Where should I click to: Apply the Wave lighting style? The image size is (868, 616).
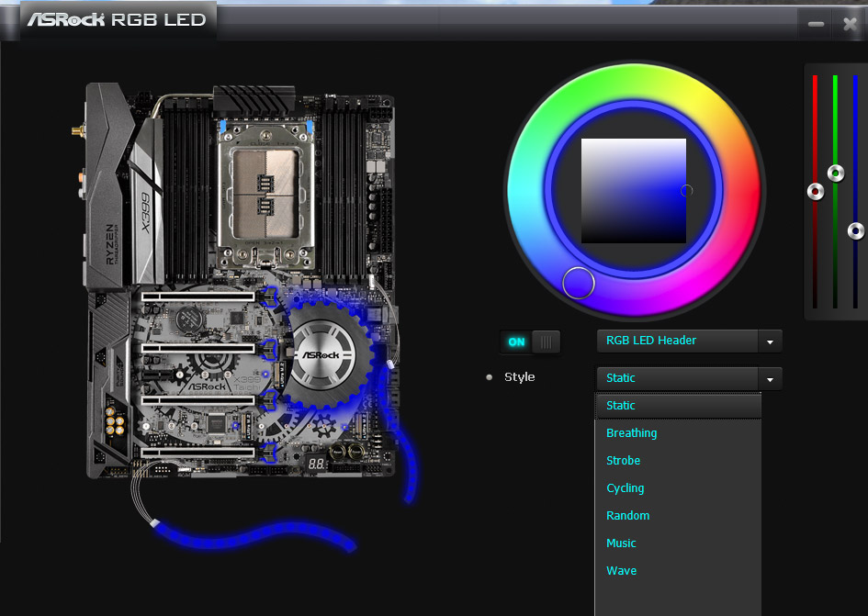pyautogui.click(x=622, y=571)
